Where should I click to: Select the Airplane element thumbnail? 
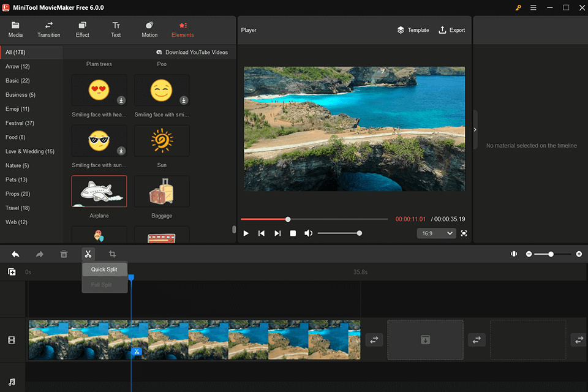pyautogui.click(x=99, y=192)
